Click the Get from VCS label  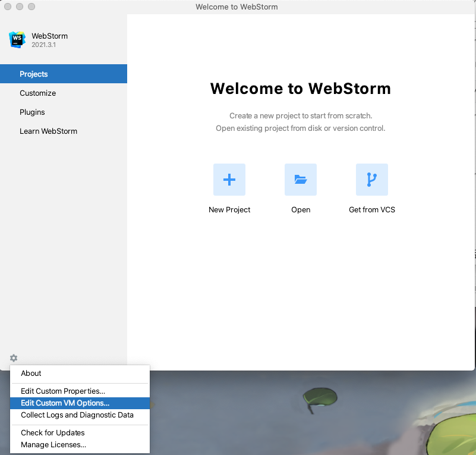[x=372, y=209]
